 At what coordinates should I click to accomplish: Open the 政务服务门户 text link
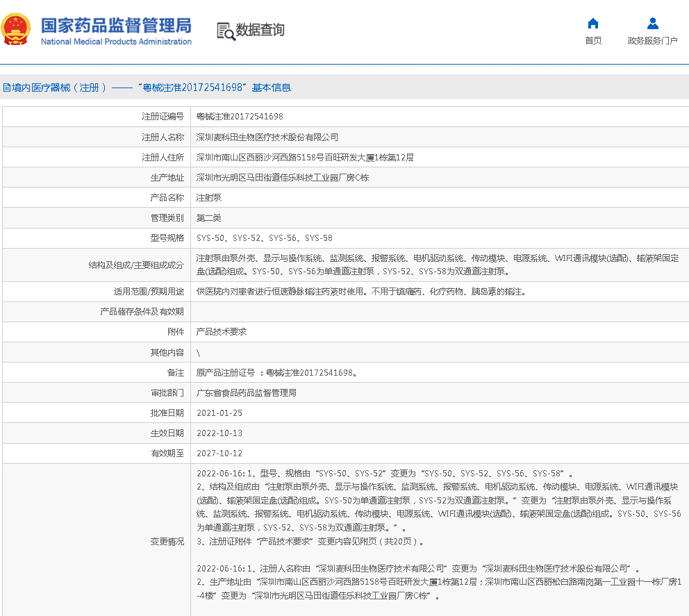tap(652, 41)
